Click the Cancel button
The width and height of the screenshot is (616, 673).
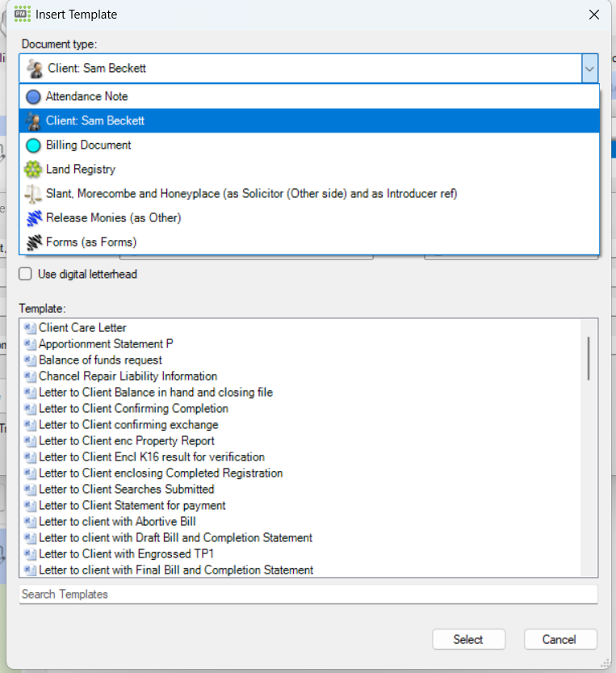click(x=560, y=639)
